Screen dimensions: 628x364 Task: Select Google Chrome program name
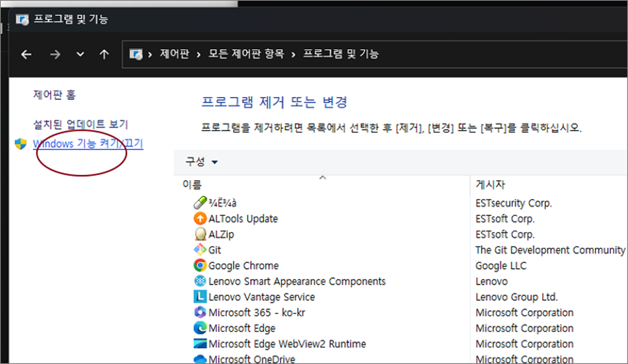coord(244,266)
